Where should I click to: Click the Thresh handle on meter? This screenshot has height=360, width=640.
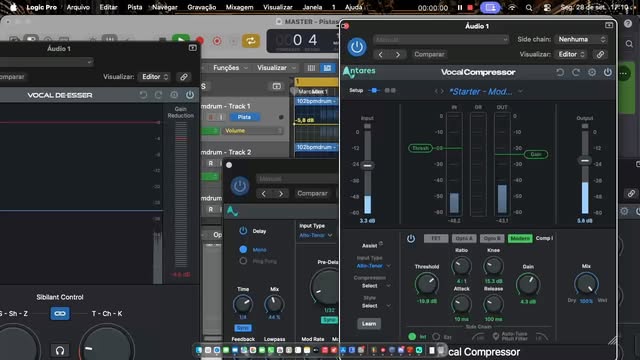(x=420, y=148)
